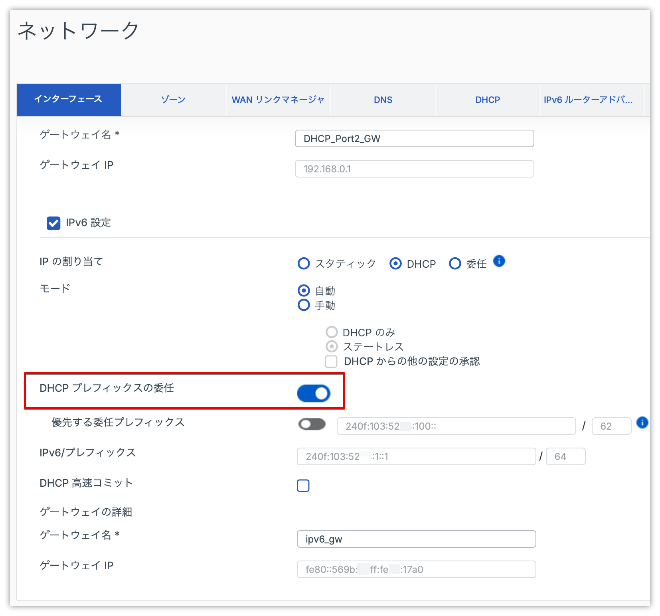Click info icon beside 委任 radio option
Screen dimensions: 660x616
[x=499, y=262]
